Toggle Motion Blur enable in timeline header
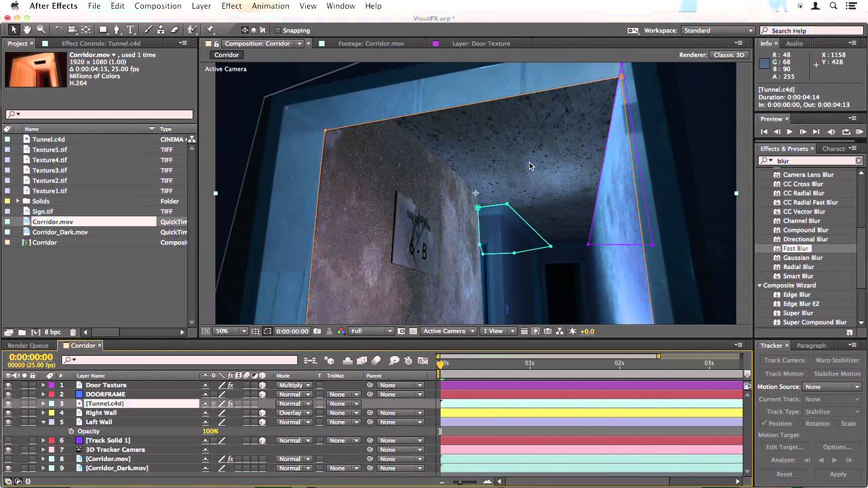 [376, 361]
